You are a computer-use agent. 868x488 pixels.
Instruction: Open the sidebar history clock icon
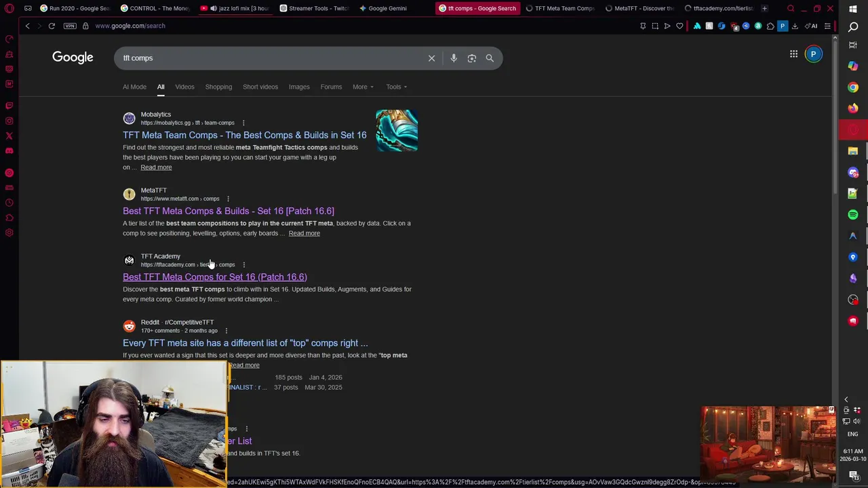pyautogui.click(x=9, y=203)
